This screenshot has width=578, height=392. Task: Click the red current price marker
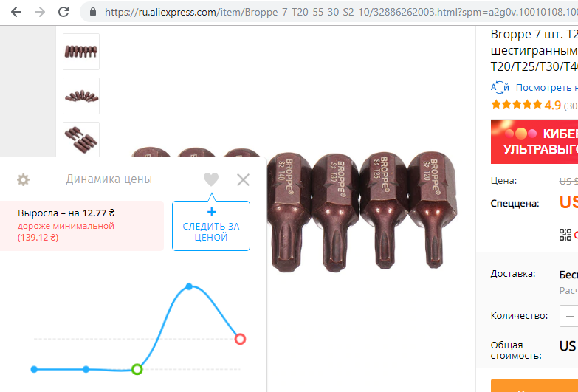[240, 339]
